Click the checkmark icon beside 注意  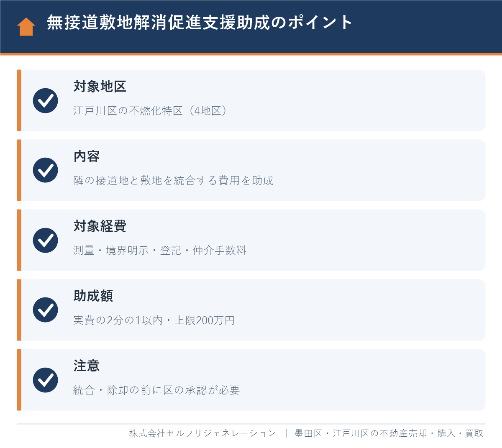pyautogui.click(x=46, y=380)
